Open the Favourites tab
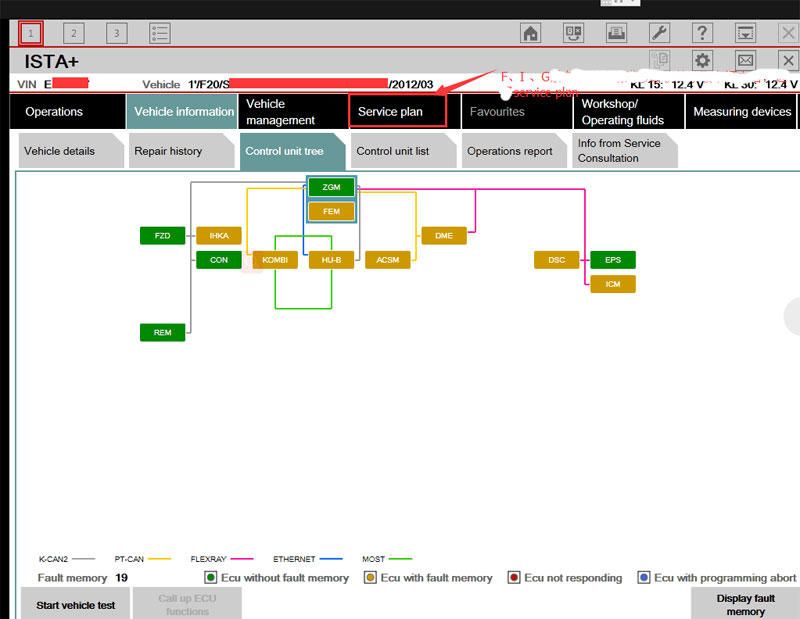The width and height of the screenshot is (800, 619). click(517, 112)
